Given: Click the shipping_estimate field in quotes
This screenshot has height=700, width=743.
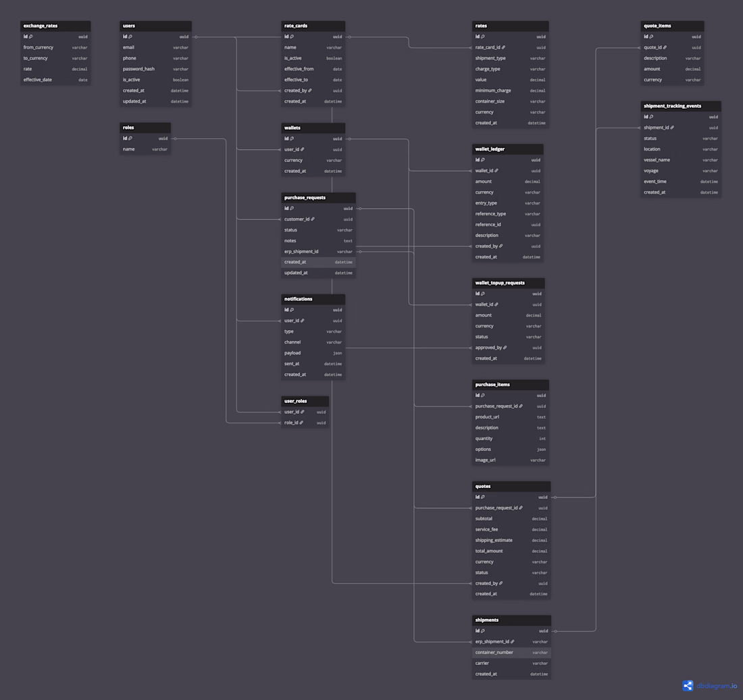Looking at the screenshot, I should pyautogui.click(x=511, y=541).
